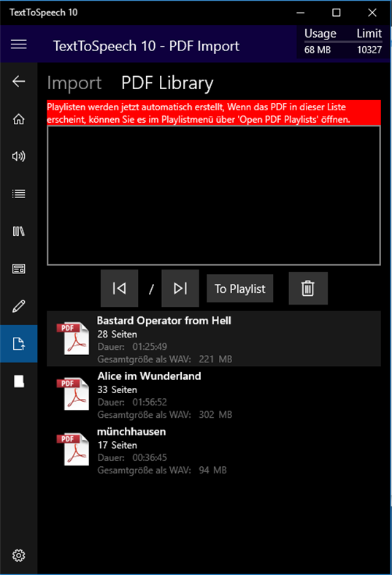Screen dimensions: 392x575
Task: Jump to previous PDF page
Action: pyautogui.click(x=120, y=289)
